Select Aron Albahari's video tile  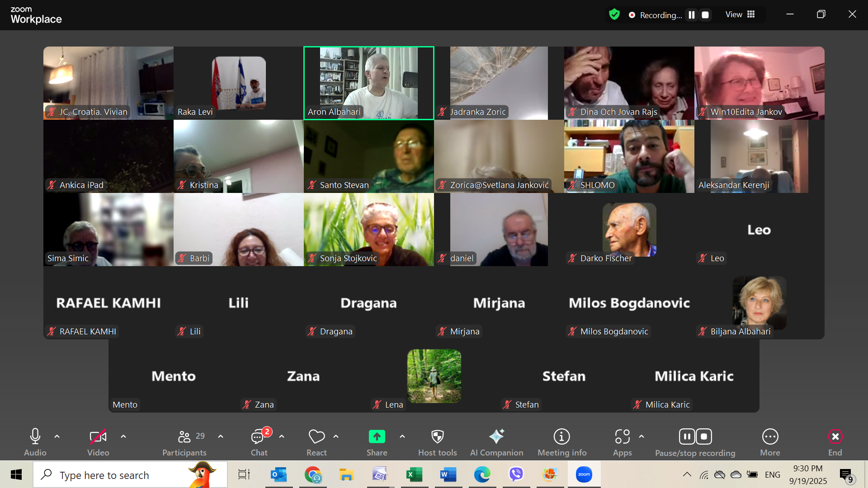(x=368, y=83)
